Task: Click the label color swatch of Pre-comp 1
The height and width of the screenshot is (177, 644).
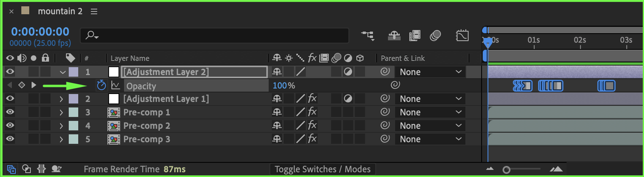Action: click(73, 112)
